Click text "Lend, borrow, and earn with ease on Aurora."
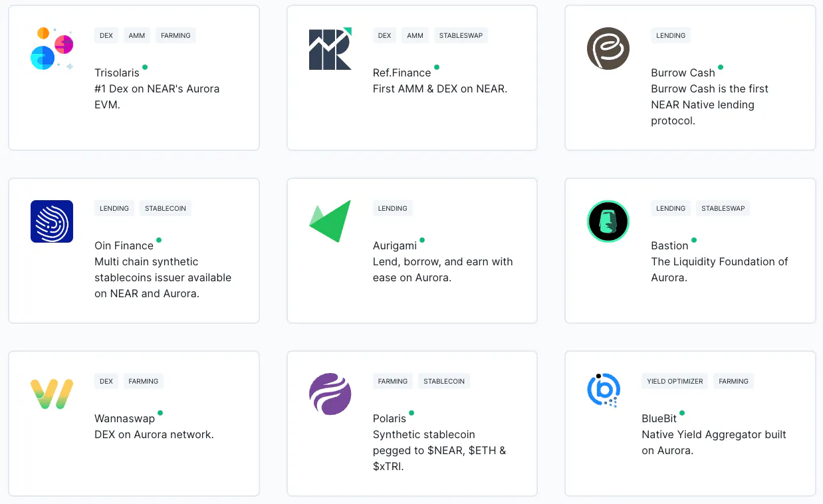Image resolution: width=823 pixels, height=504 pixels. [x=443, y=270]
